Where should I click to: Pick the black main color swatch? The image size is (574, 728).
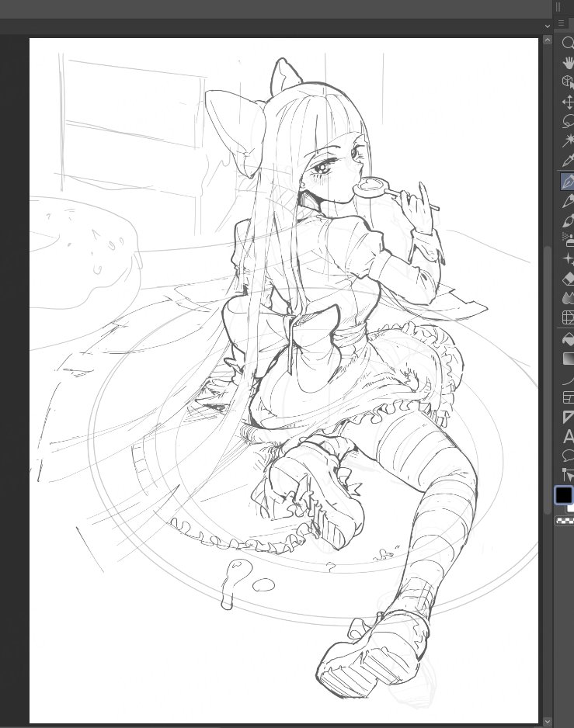tap(563, 495)
